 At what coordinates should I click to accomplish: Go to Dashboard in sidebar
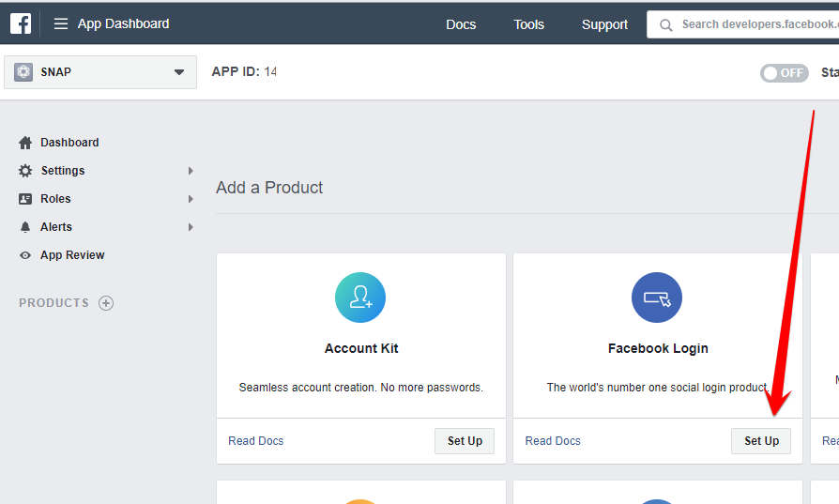coord(69,143)
